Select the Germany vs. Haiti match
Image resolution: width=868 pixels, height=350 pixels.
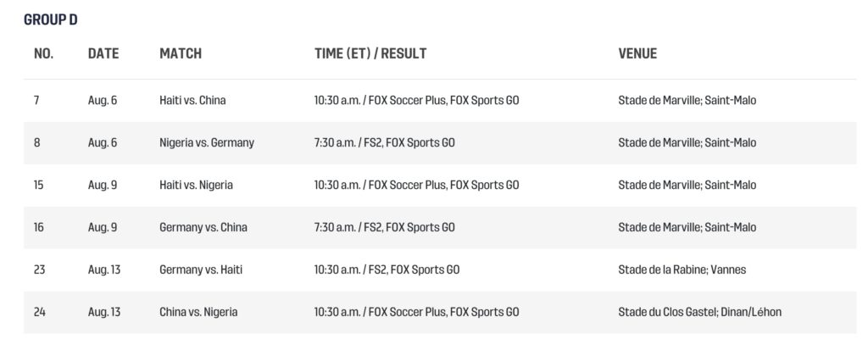point(200,269)
